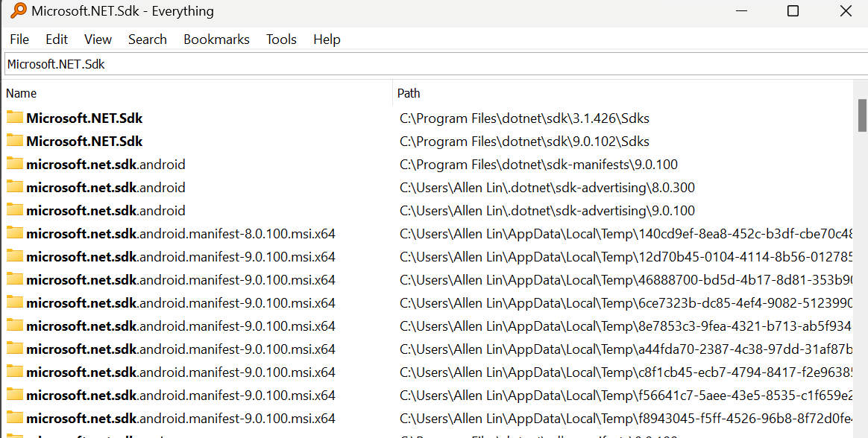Select manifest-9.0.100.msi.x64 name in c8f1cb45 row
This screenshot has width=868, height=438.
click(x=180, y=372)
